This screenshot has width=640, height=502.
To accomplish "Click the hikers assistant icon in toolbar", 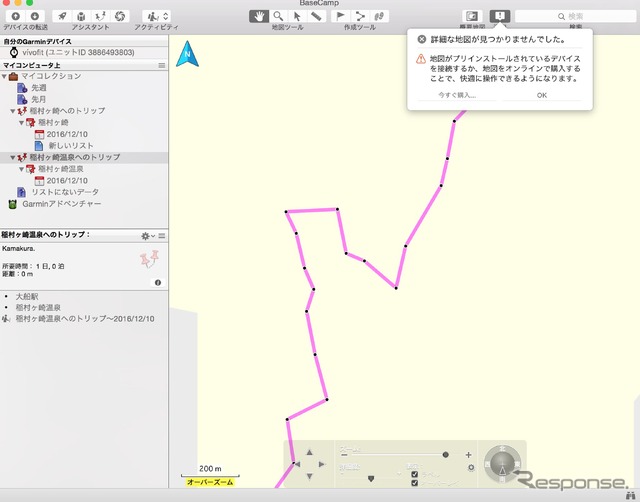I will [100, 16].
